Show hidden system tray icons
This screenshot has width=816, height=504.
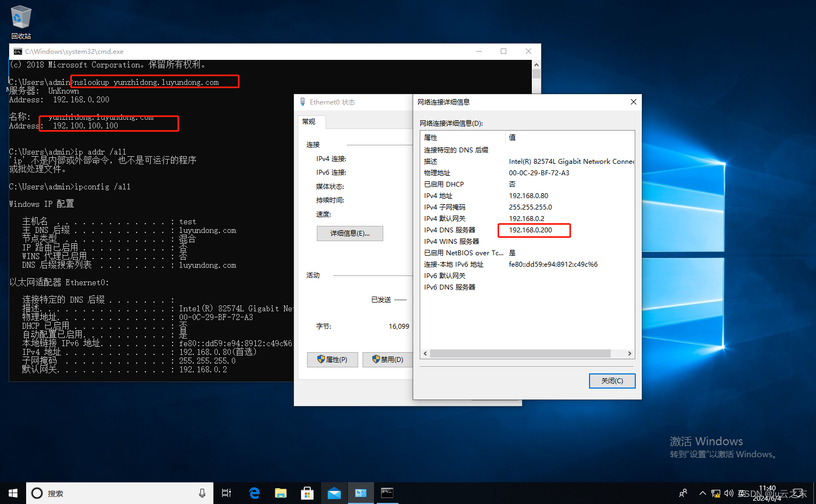pos(702,493)
